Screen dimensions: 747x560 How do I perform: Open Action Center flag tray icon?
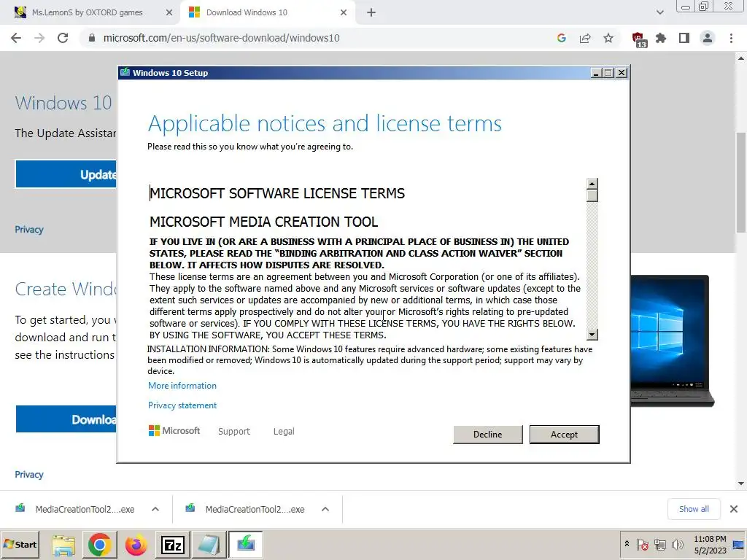point(642,544)
